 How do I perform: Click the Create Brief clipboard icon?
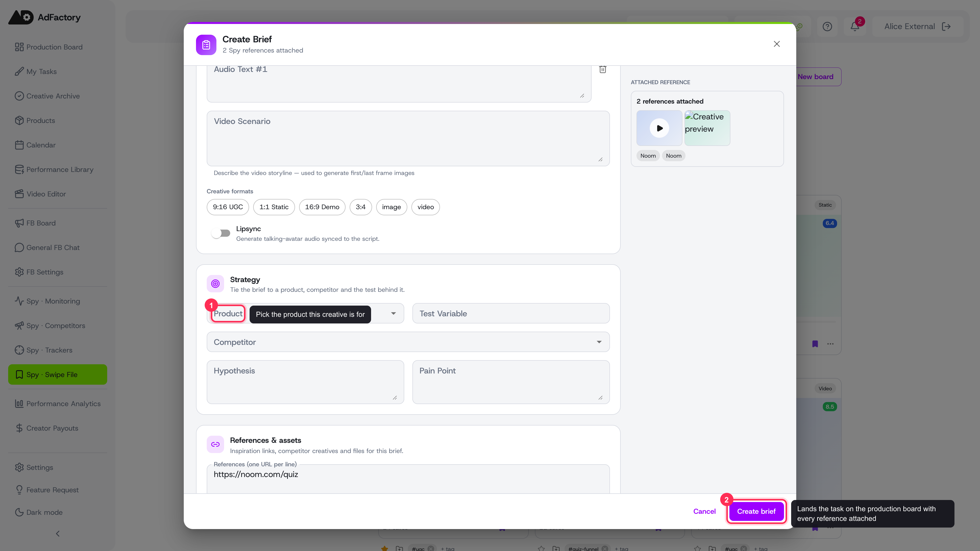tap(206, 45)
